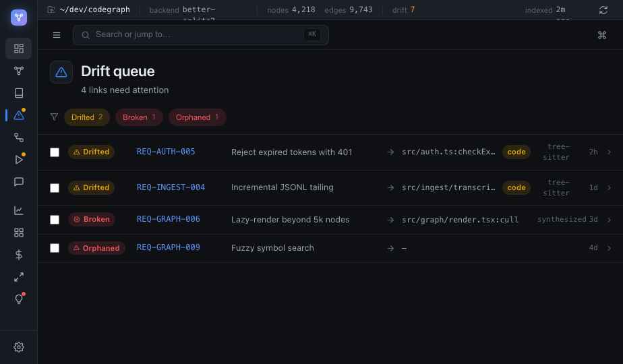Open the book docs icon in sidebar

click(x=19, y=93)
